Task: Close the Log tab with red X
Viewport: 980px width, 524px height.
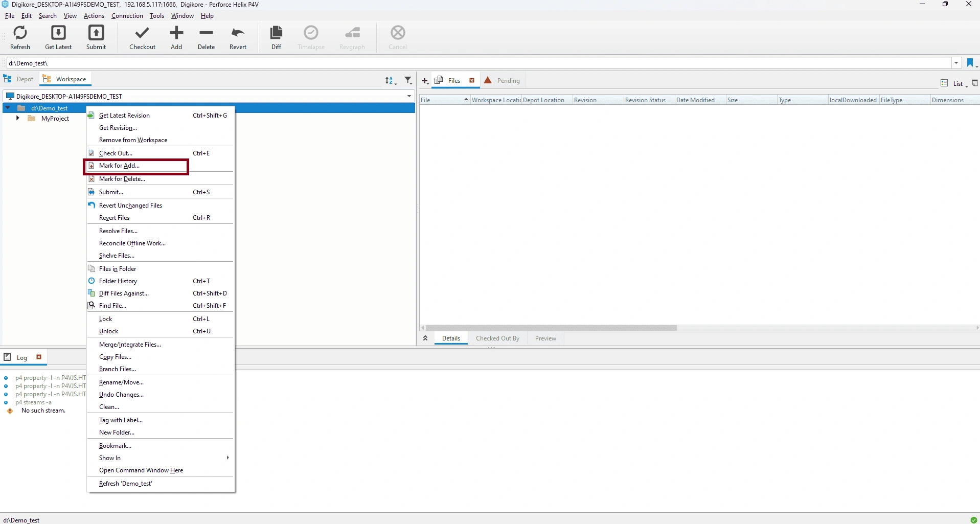Action: click(x=39, y=357)
